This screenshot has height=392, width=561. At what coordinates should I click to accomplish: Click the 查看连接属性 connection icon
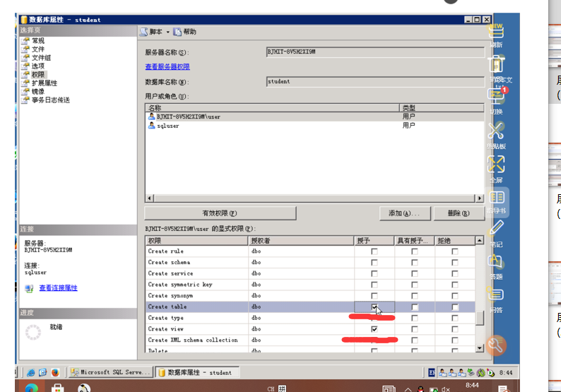click(x=30, y=288)
